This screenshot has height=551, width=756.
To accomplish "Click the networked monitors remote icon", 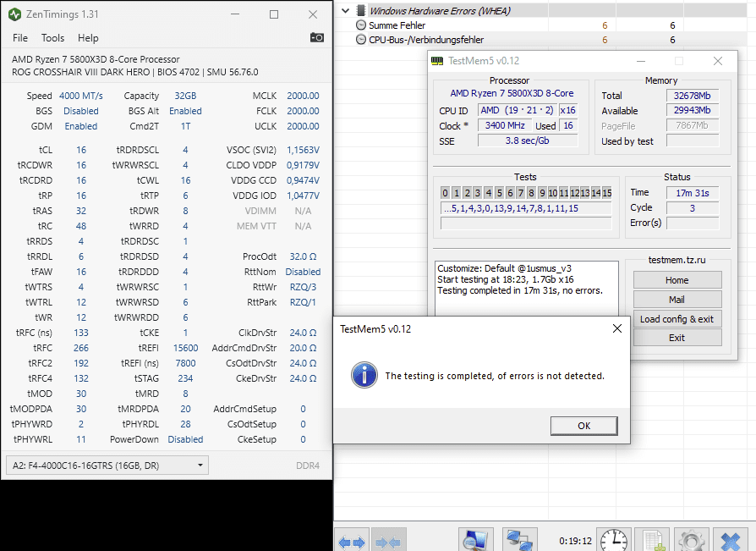I will click(x=520, y=540).
